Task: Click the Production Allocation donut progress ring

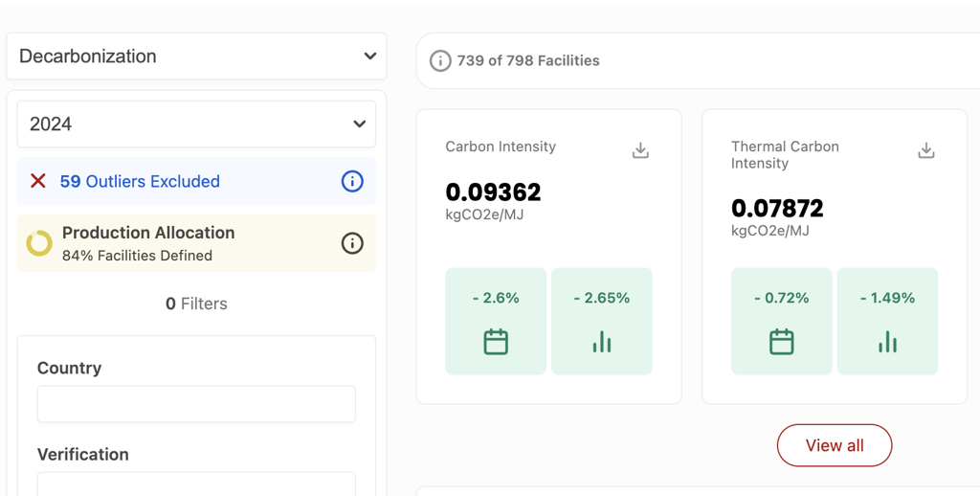Action: [x=39, y=243]
